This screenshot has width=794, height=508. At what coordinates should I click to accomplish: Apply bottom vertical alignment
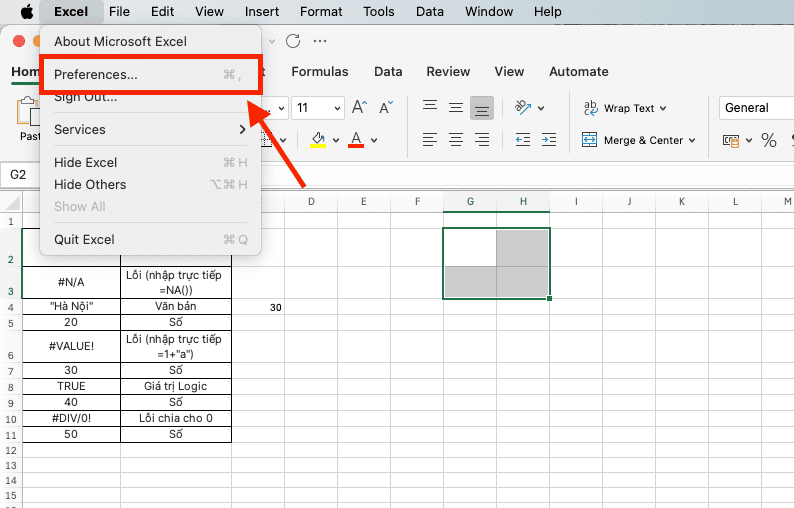tap(482, 108)
